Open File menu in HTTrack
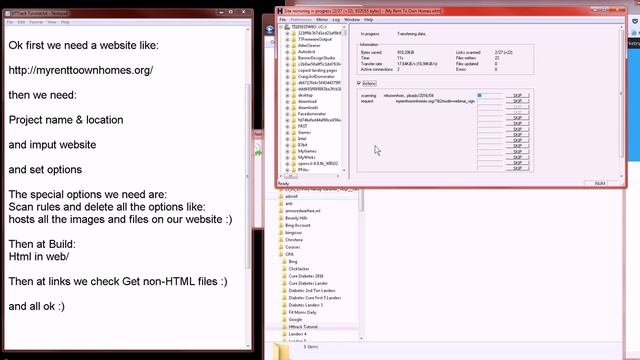Image resolution: width=640 pixels, height=360 pixels. point(282,20)
